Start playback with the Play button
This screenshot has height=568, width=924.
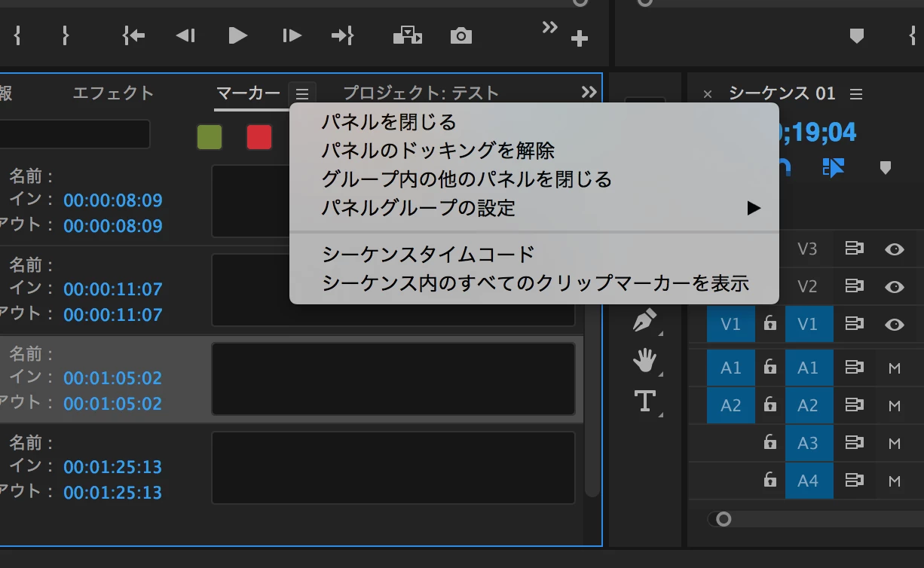point(238,35)
